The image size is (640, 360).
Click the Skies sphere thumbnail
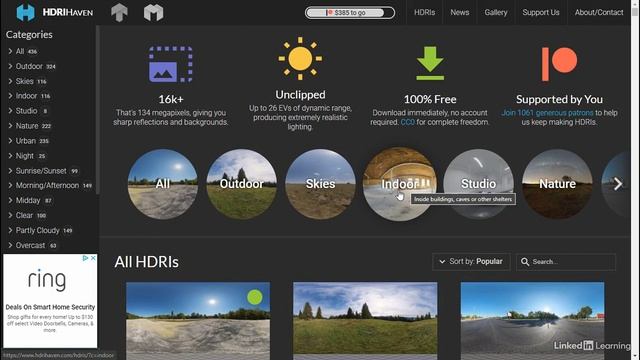pos(320,184)
